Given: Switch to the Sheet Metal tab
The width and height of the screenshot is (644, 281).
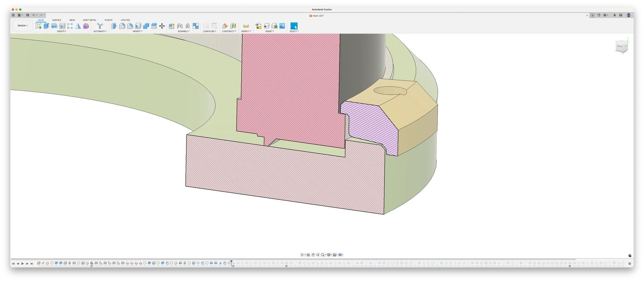Looking at the screenshot, I should pos(90,20).
